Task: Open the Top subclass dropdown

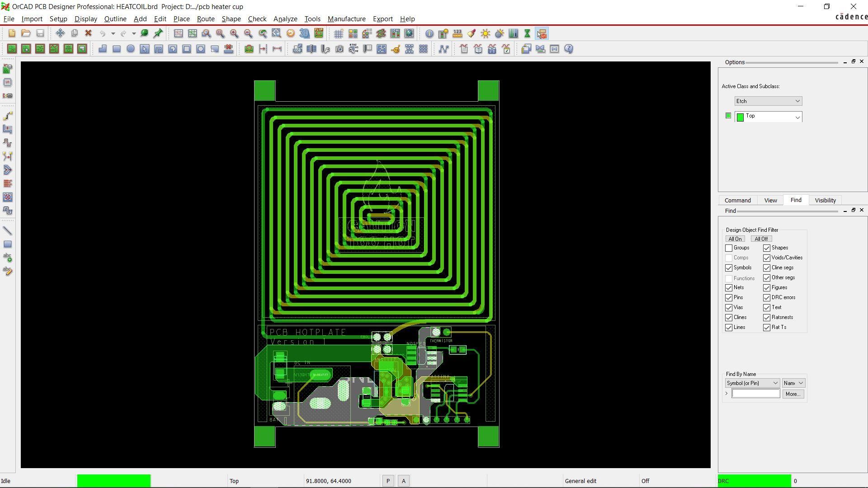Action: click(797, 117)
